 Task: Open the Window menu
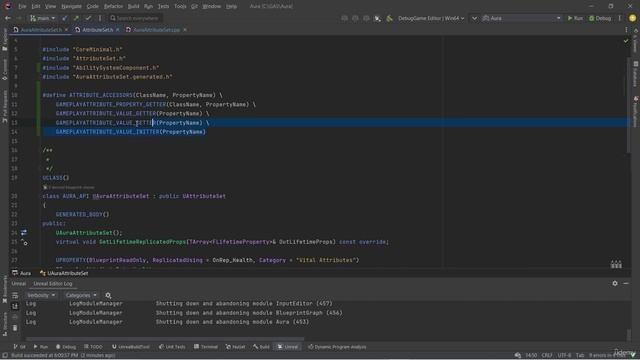[211, 6]
